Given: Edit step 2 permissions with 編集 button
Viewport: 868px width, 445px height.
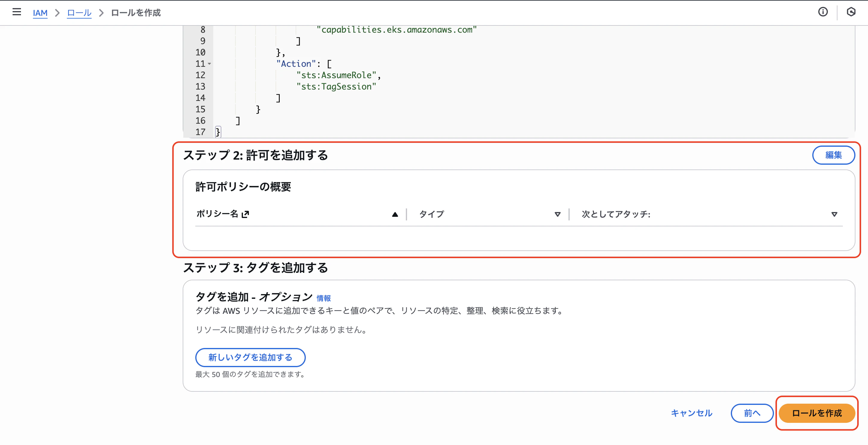Looking at the screenshot, I should (834, 155).
